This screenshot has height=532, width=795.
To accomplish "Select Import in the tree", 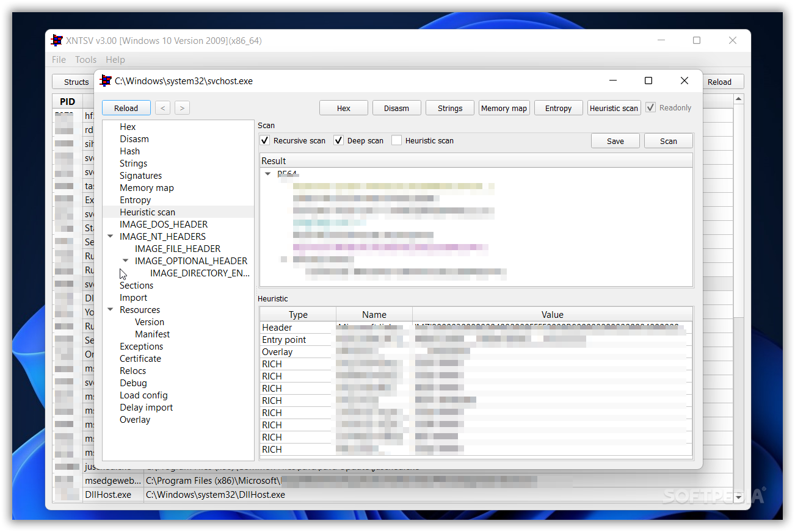I will tap(133, 297).
